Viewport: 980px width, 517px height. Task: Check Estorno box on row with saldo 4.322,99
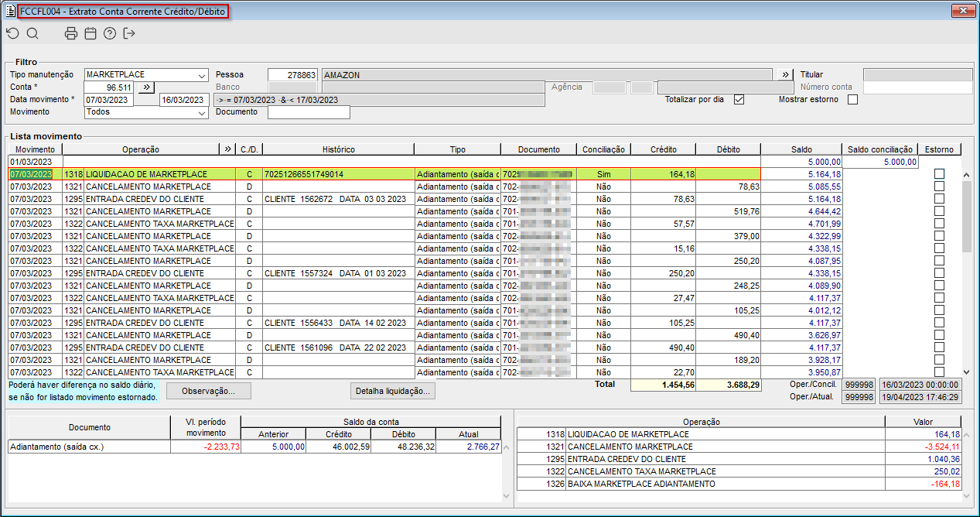click(x=939, y=236)
